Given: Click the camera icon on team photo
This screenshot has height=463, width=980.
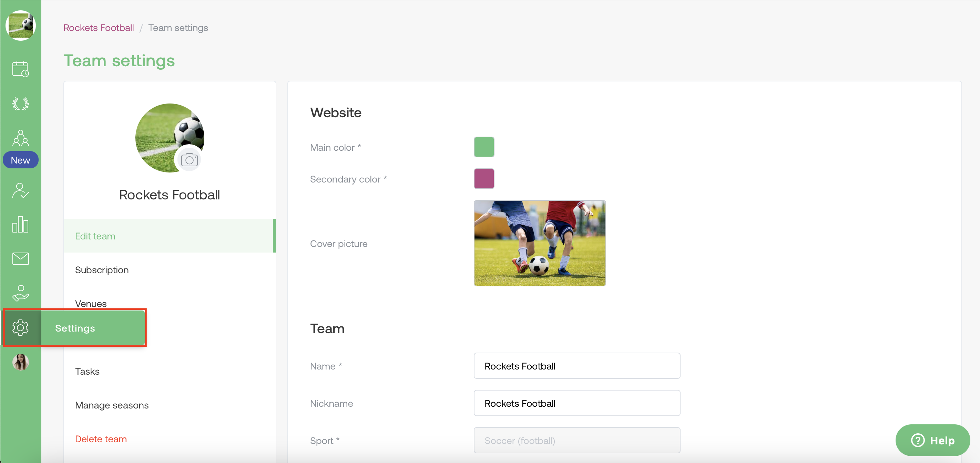Looking at the screenshot, I should [x=189, y=159].
